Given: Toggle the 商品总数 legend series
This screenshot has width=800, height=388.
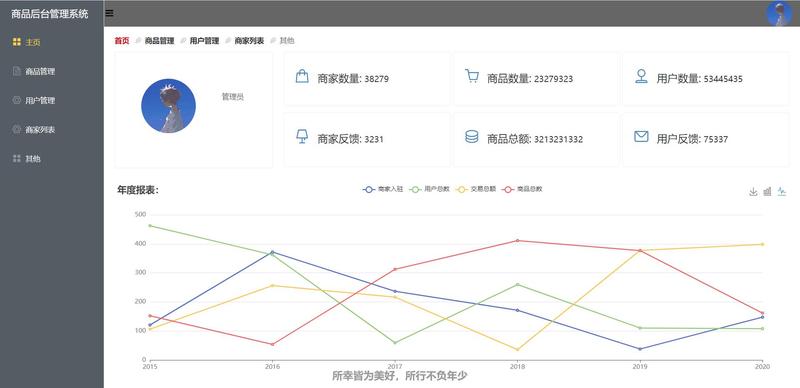Looking at the screenshot, I should [522, 189].
